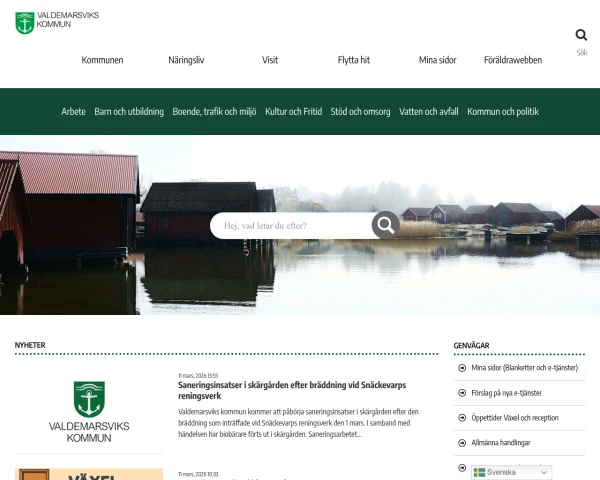Screen dimensions: 600x480
Task: Click arrow icon beside Öppettider Växel och reception
Action: [x=462, y=418]
